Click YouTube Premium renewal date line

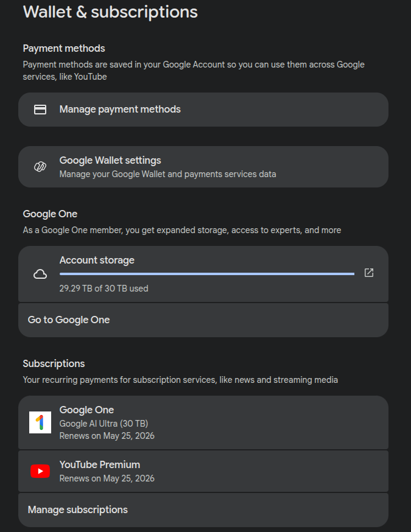(x=107, y=478)
